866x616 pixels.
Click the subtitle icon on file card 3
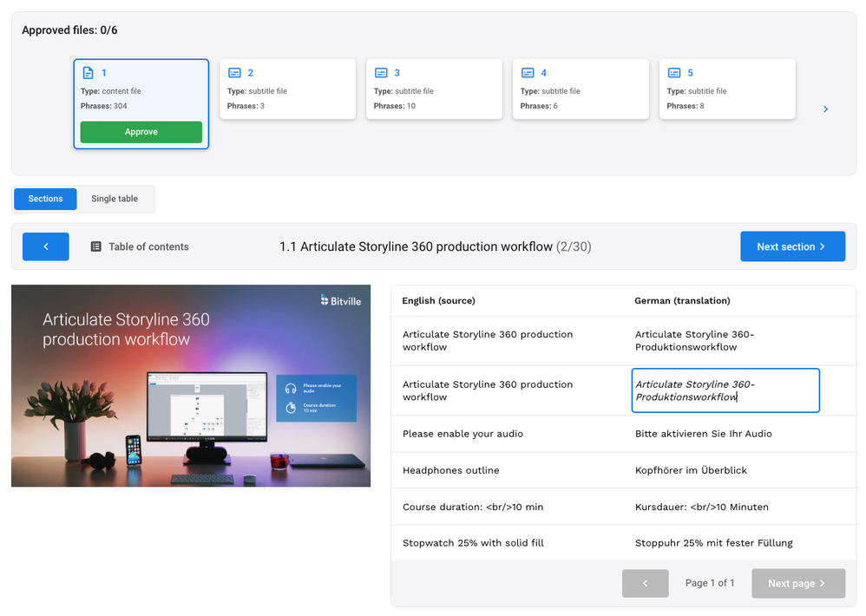[x=381, y=73]
